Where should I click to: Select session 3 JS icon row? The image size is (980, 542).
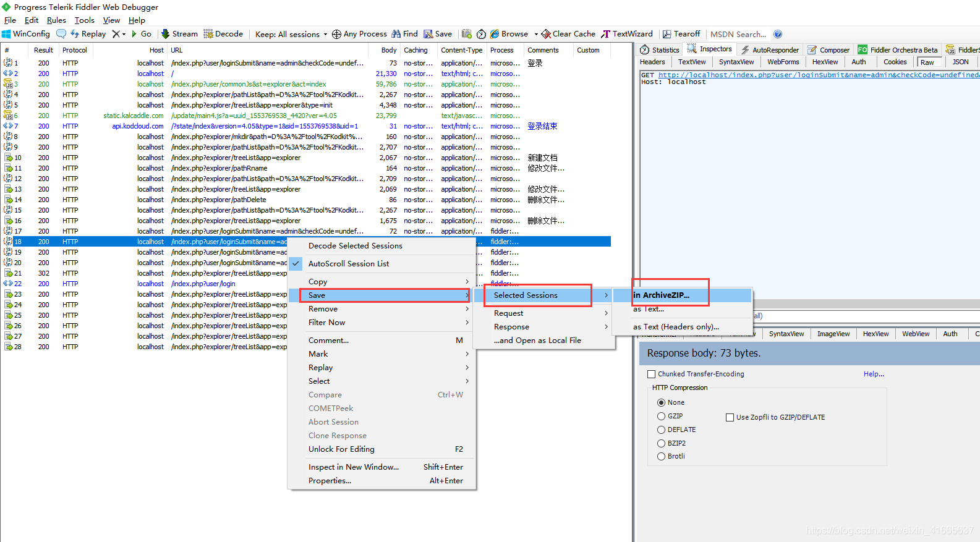click(9, 84)
